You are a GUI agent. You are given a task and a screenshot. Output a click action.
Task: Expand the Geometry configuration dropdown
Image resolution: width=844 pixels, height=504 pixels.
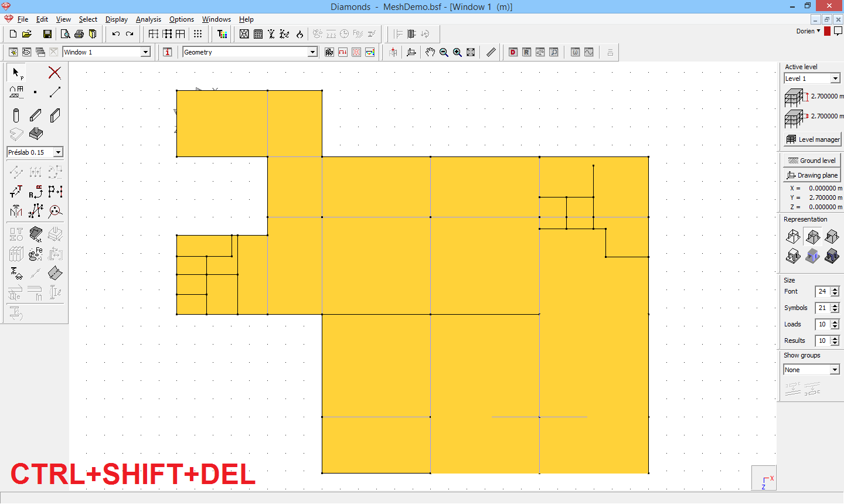312,52
